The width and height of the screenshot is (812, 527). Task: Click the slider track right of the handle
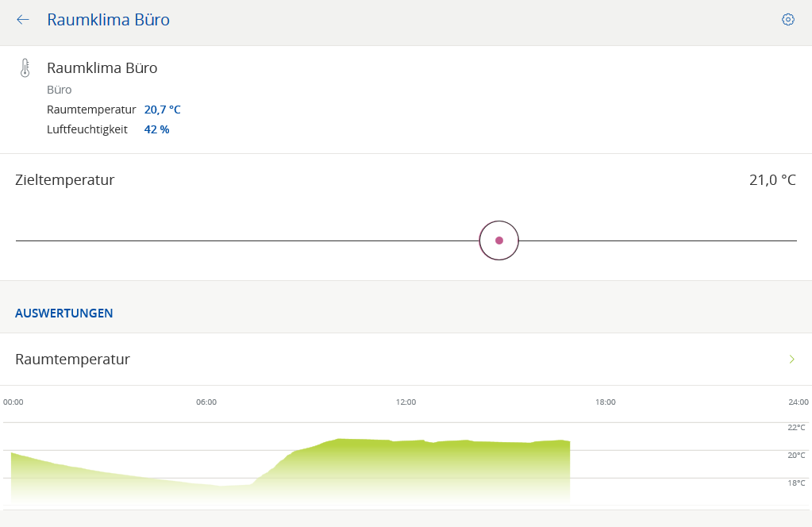click(x=659, y=240)
